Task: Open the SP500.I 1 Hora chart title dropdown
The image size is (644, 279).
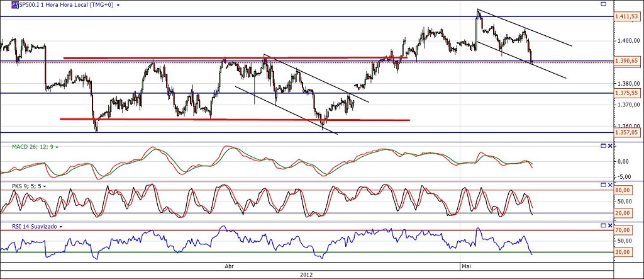Action: click(x=118, y=6)
